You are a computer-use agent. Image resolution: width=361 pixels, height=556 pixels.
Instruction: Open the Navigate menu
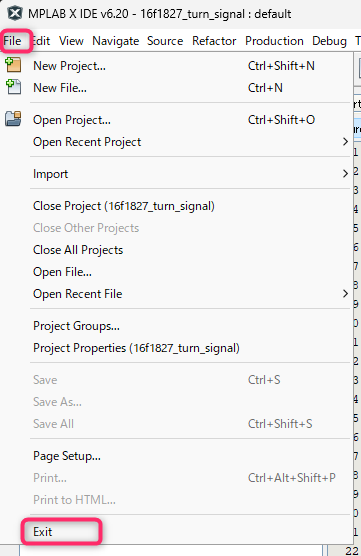(116, 41)
